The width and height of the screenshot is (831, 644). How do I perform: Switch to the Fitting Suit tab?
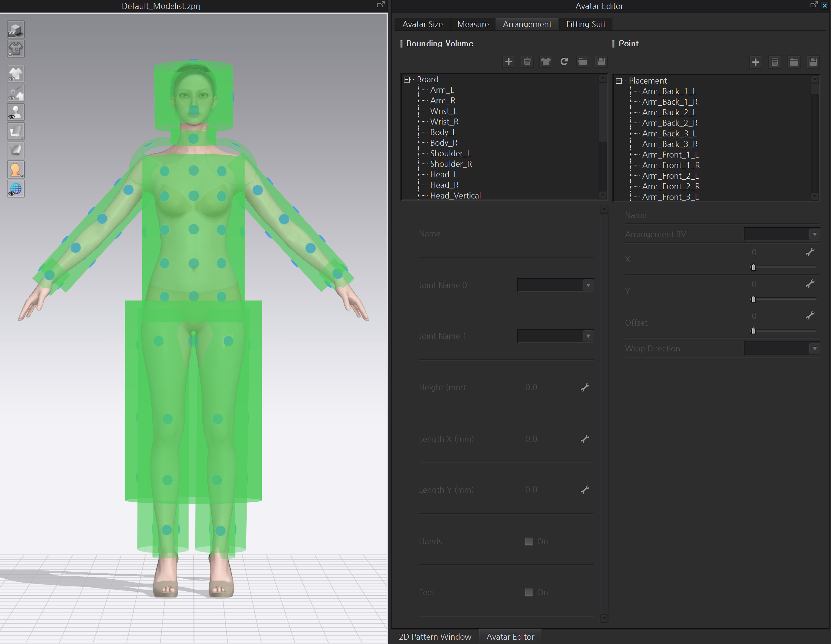tap(585, 24)
